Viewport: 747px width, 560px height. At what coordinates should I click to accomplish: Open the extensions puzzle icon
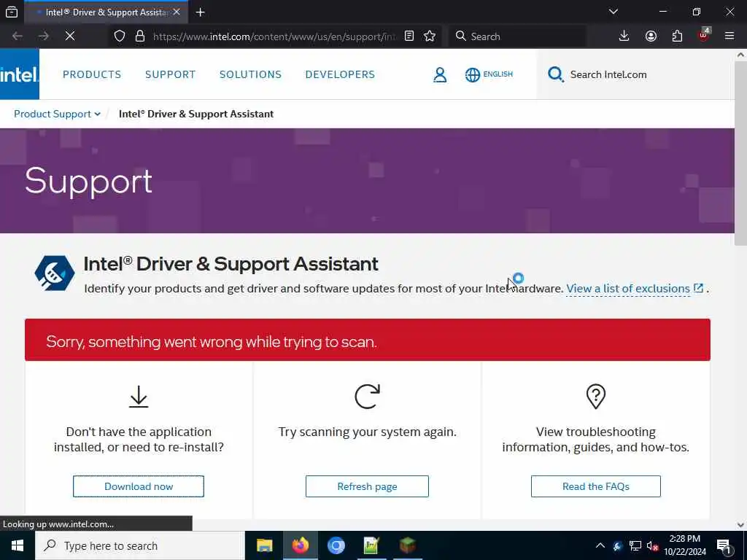(677, 36)
